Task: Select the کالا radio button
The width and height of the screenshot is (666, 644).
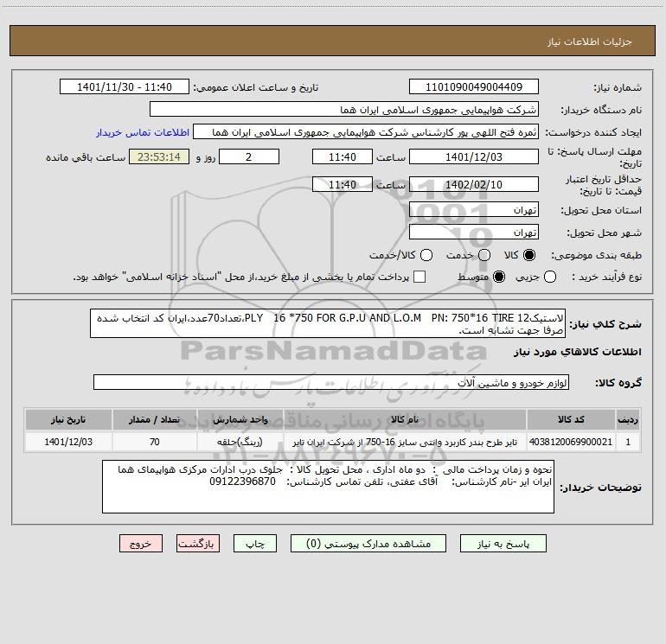Action: tap(529, 255)
